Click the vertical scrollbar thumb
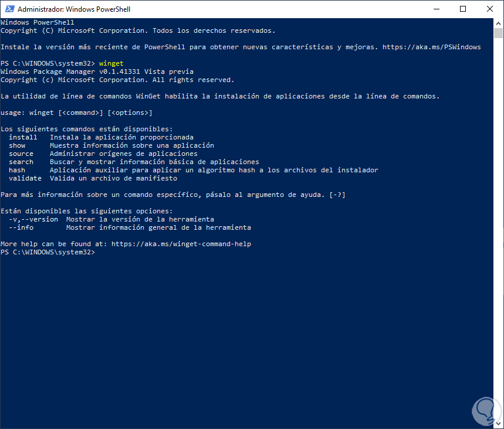Image resolution: width=504 pixels, height=429 pixels. (x=498, y=33)
